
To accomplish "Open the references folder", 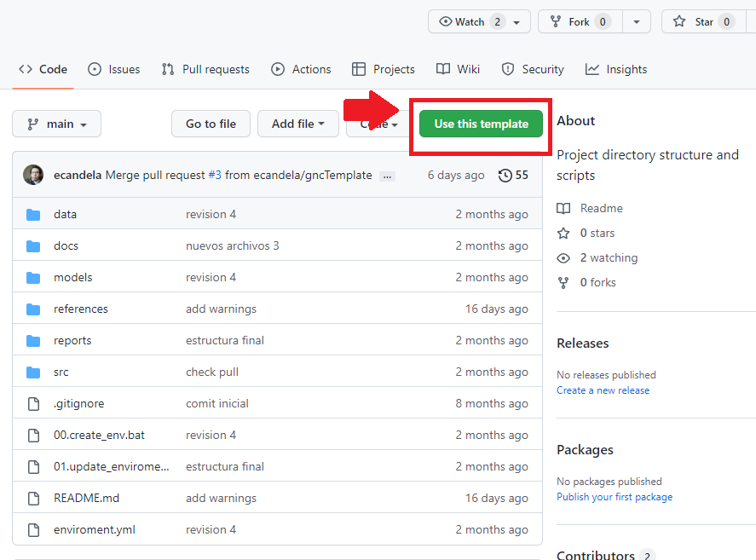I will click(x=81, y=309).
